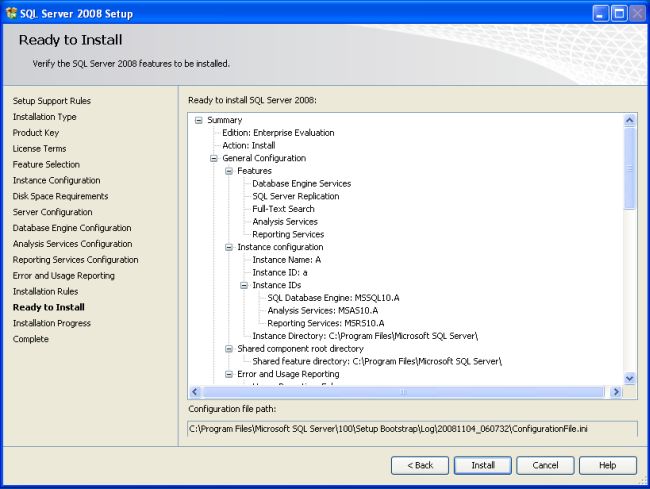Screen dimensions: 650x489
Task: Collapse the Summary tree node
Action: [199, 120]
